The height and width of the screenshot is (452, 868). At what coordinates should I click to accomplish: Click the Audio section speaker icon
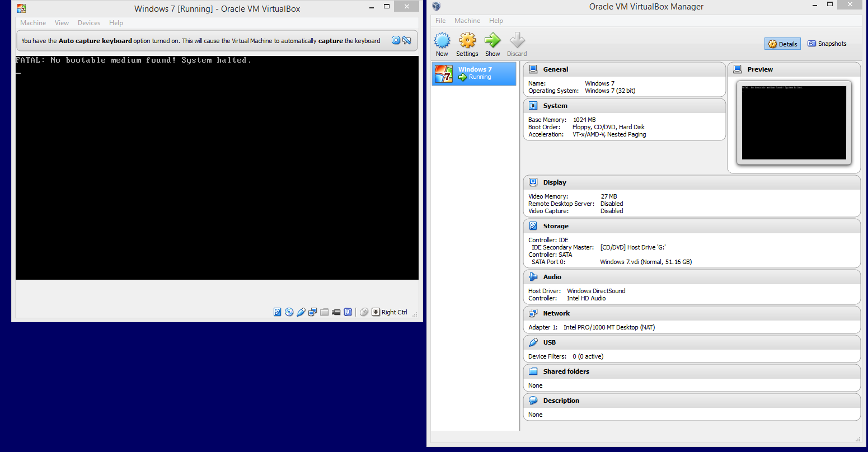point(533,277)
